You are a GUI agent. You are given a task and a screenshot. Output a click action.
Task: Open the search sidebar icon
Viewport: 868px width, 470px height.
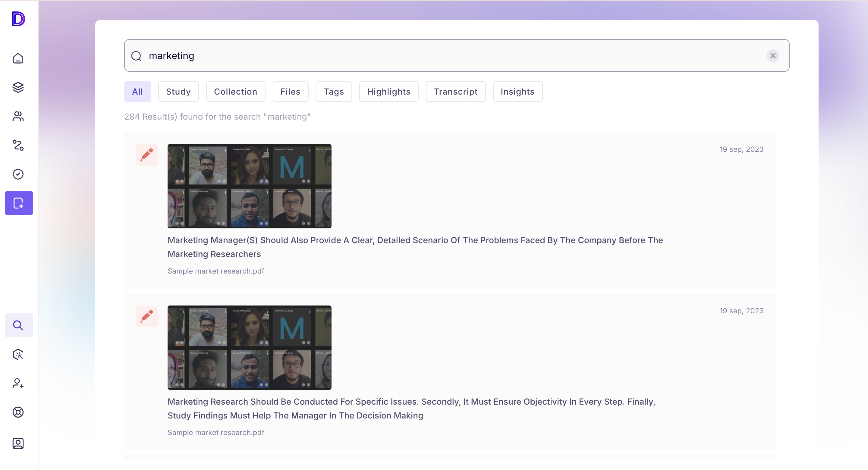(x=19, y=325)
